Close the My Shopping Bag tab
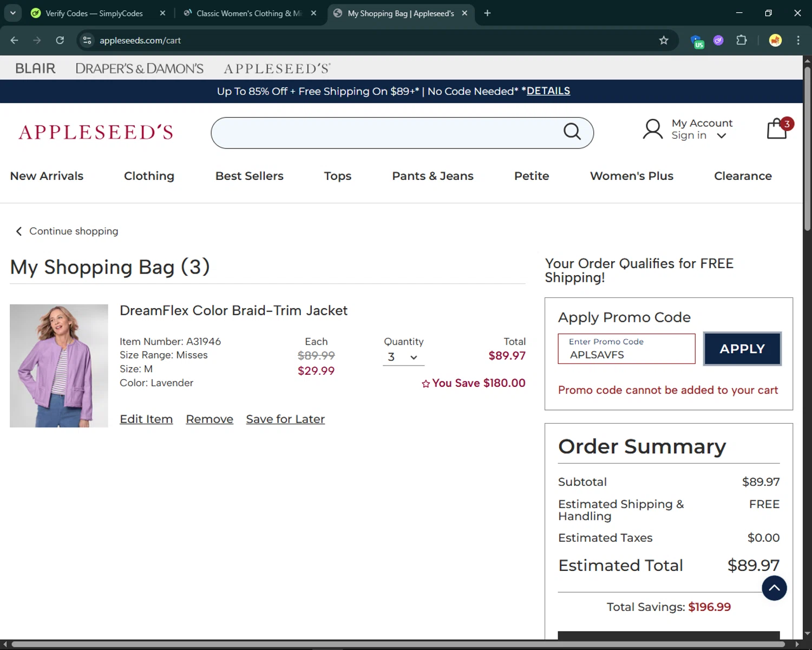The image size is (812, 650). click(464, 13)
